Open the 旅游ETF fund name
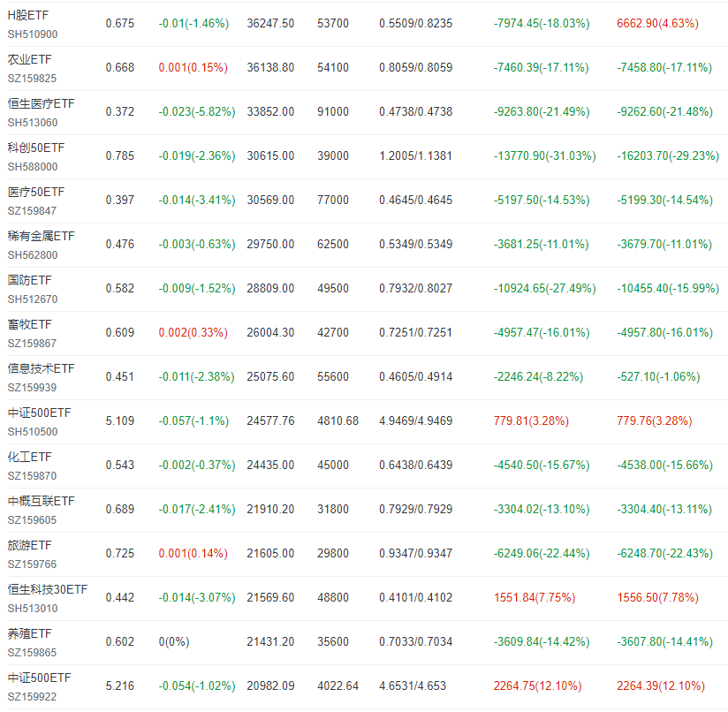The width and height of the screenshot is (728, 712). pyautogui.click(x=30, y=545)
